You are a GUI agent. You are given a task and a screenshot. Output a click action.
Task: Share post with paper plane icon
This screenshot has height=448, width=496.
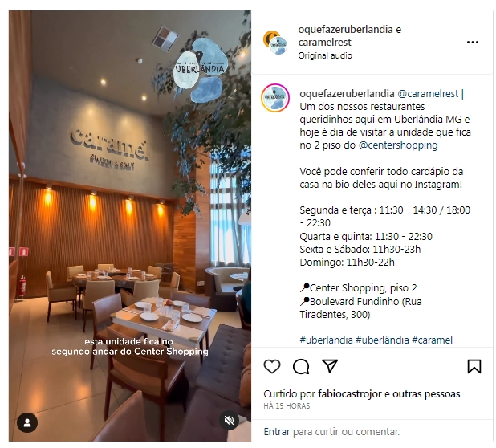[330, 366]
